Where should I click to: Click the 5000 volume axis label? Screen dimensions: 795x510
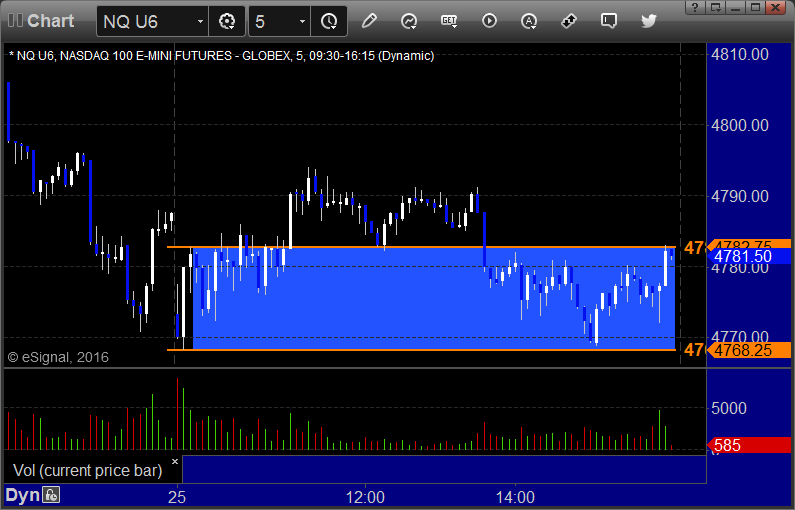[729, 408]
